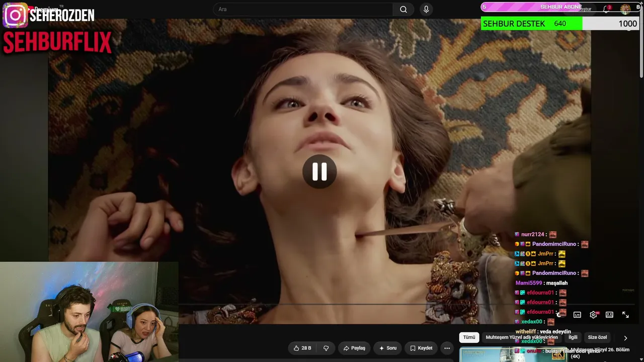
Task: Open the account avatar menu
Action: coord(625,9)
